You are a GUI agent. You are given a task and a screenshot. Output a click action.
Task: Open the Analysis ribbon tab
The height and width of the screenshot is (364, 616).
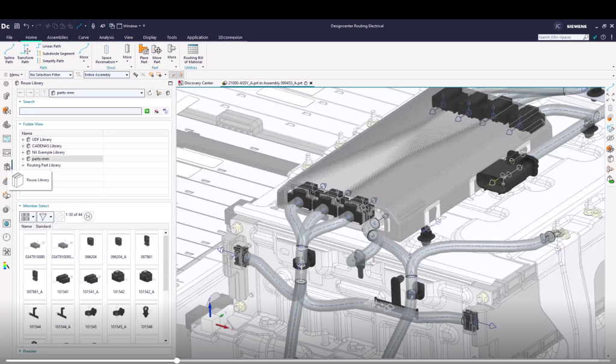[106, 37]
